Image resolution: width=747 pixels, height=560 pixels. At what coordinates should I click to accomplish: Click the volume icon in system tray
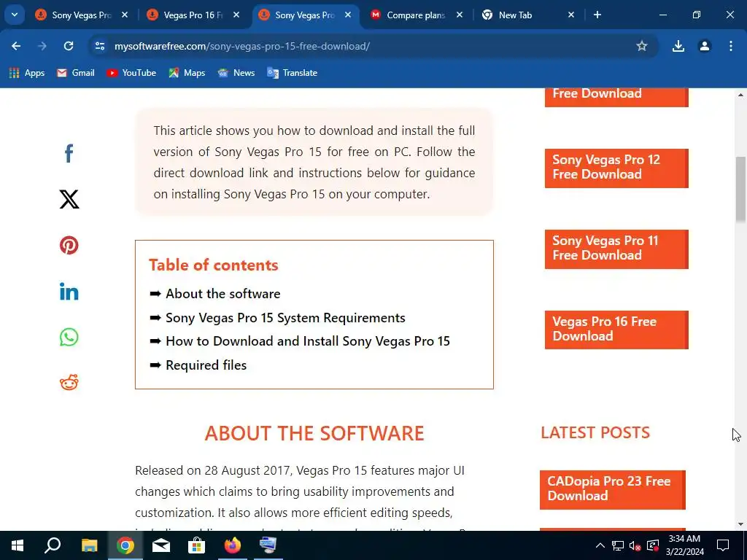coord(635,545)
